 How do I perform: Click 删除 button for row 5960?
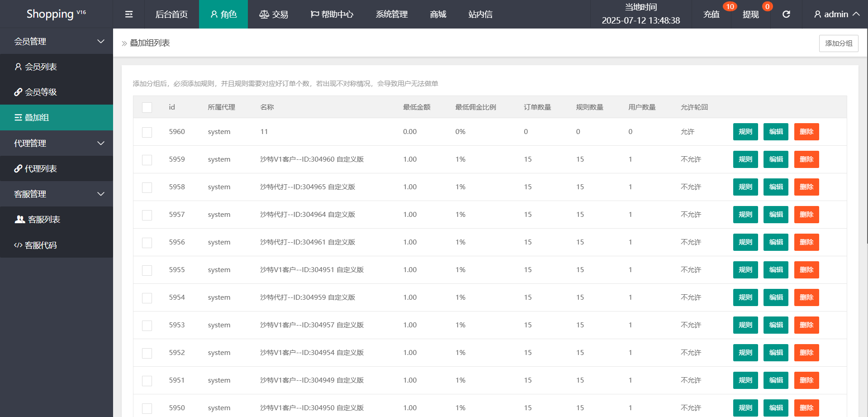coord(806,132)
